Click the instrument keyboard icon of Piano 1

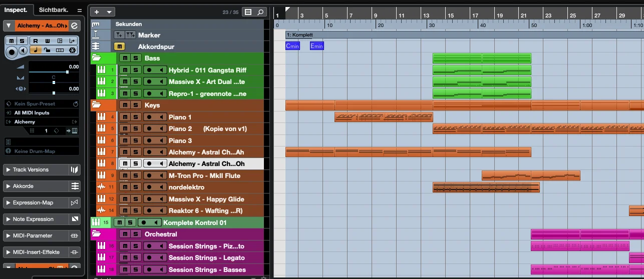101,117
